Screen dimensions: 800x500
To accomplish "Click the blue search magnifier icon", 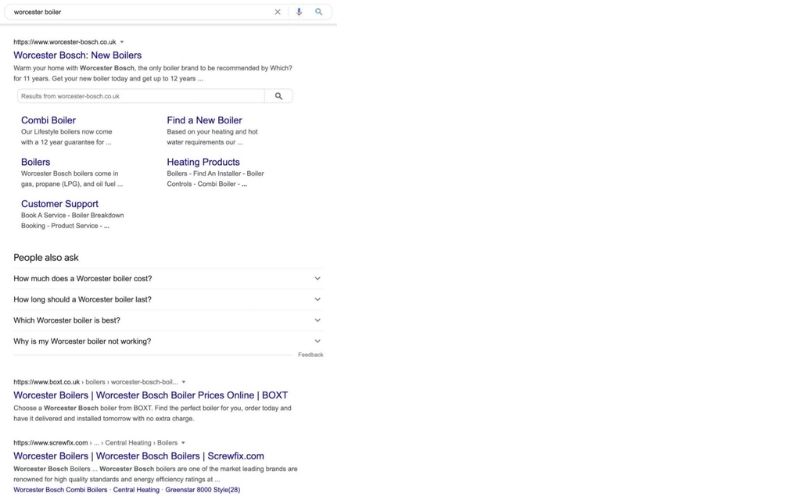I will click(x=318, y=12).
